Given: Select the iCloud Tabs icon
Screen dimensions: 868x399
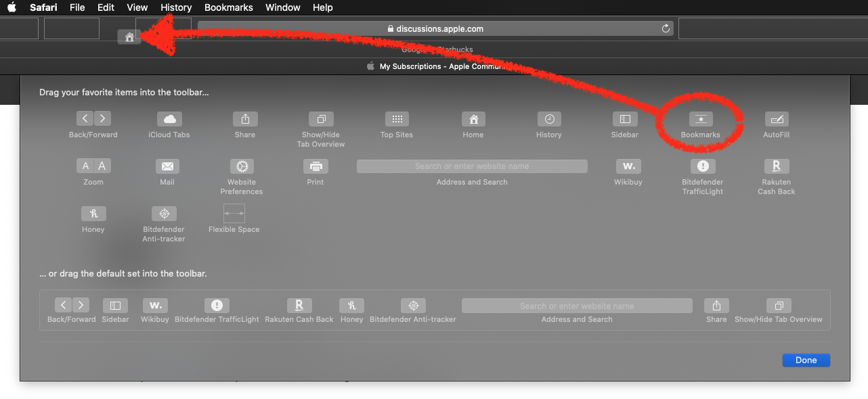Looking at the screenshot, I should pyautogui.click(x=169, y=119).
